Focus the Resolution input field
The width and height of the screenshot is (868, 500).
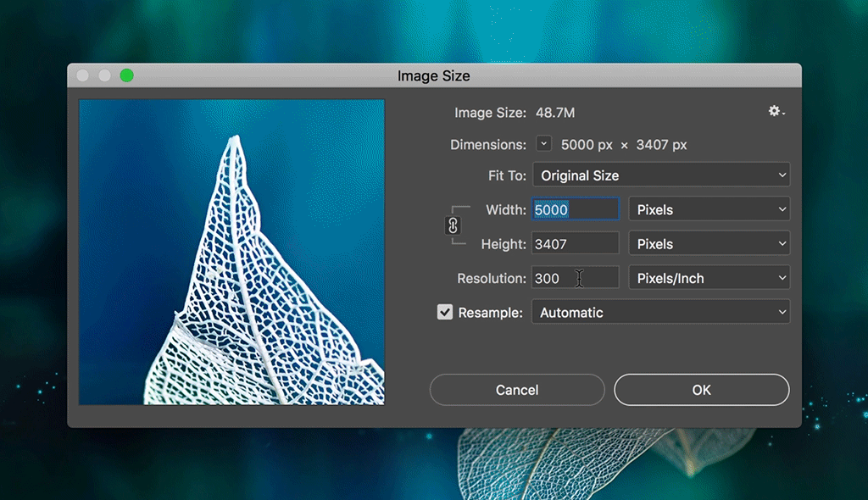(x=575, y=278)
